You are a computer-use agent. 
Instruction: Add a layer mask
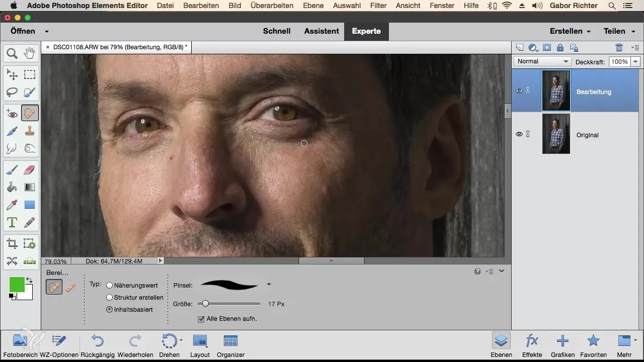(547, 48)
